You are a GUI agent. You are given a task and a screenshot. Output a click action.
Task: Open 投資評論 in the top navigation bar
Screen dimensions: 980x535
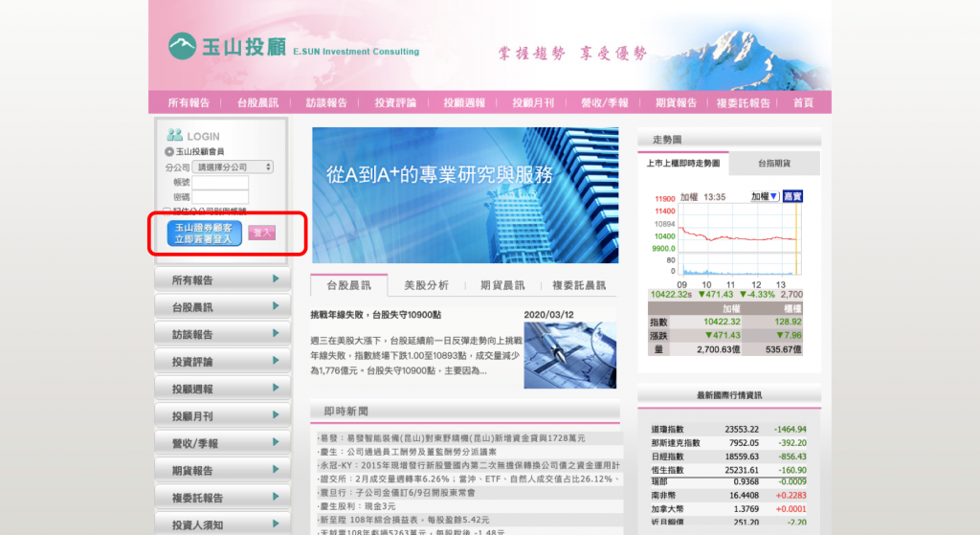coord(395,102)
